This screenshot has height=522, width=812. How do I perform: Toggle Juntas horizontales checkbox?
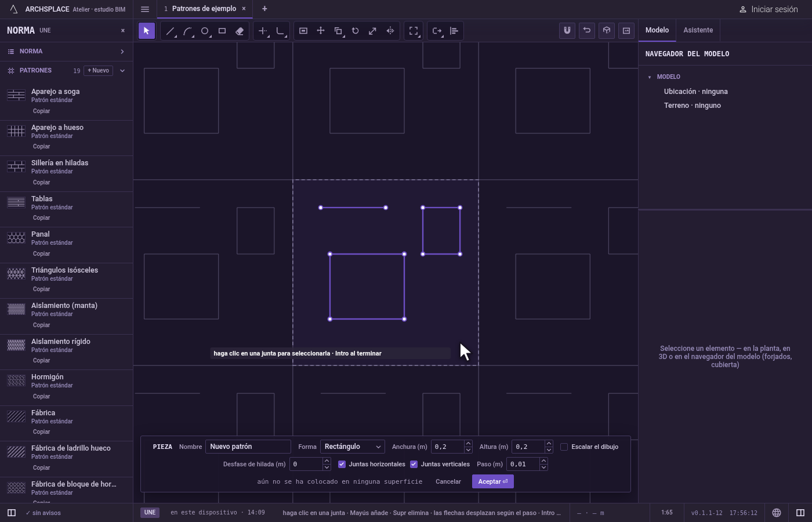tap(342, 464)
